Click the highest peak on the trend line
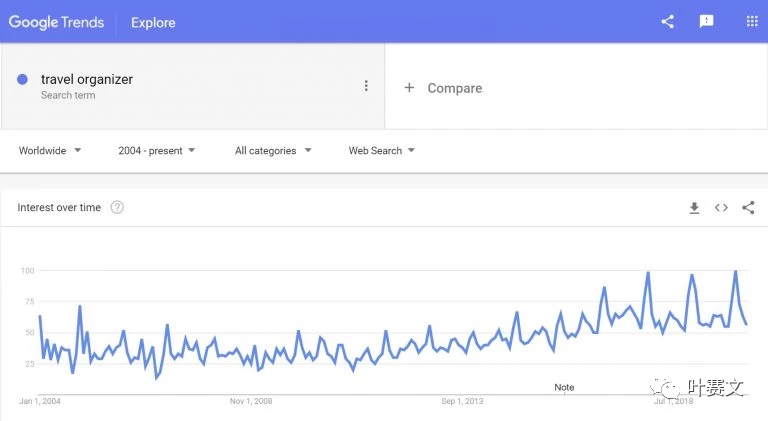 735,271
